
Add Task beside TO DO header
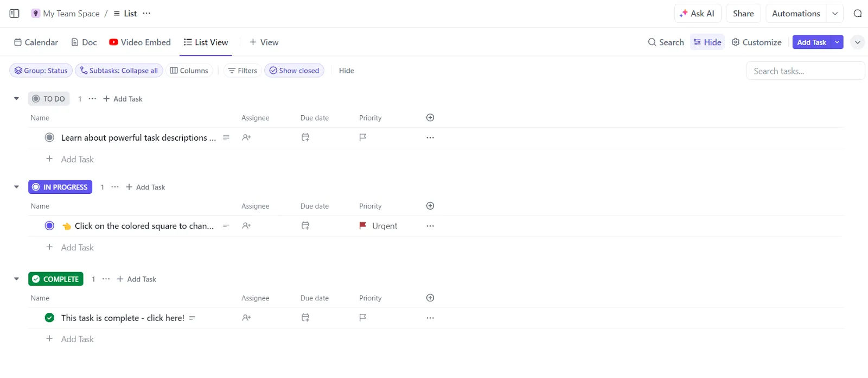click(x=123, y=99)
